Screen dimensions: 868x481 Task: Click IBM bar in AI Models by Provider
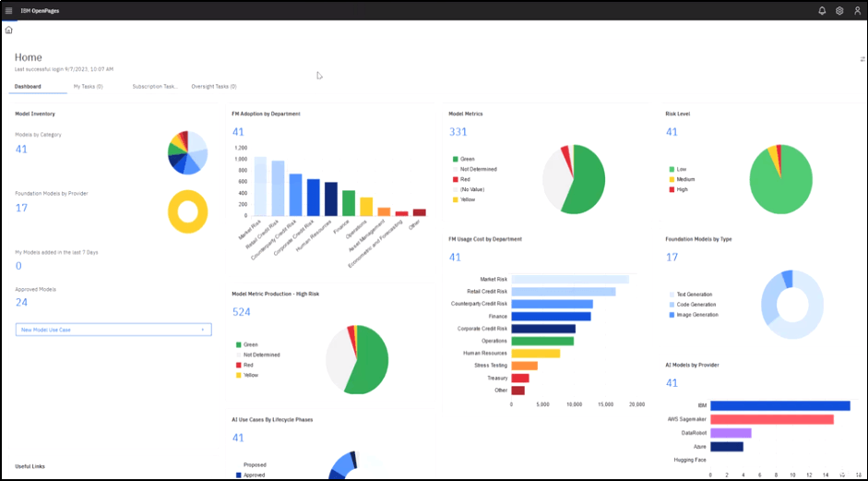[x=780, y=405]
